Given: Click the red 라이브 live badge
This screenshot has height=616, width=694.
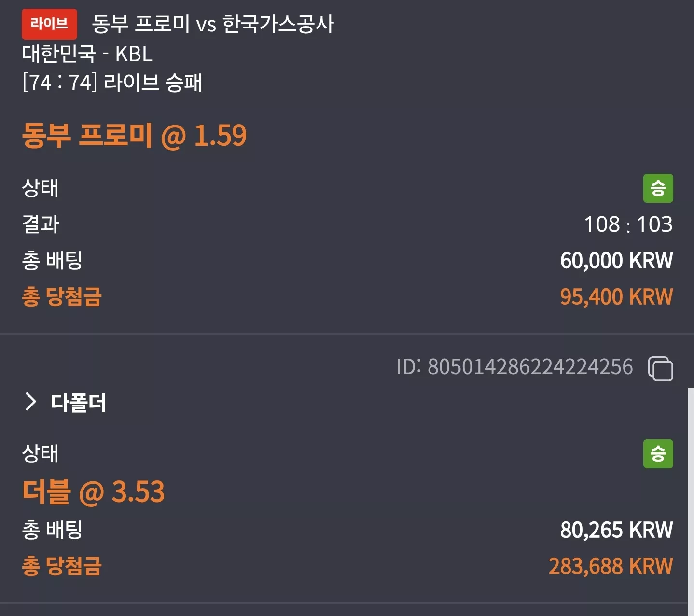Looking at the screenshot, I should pos(49,24).
